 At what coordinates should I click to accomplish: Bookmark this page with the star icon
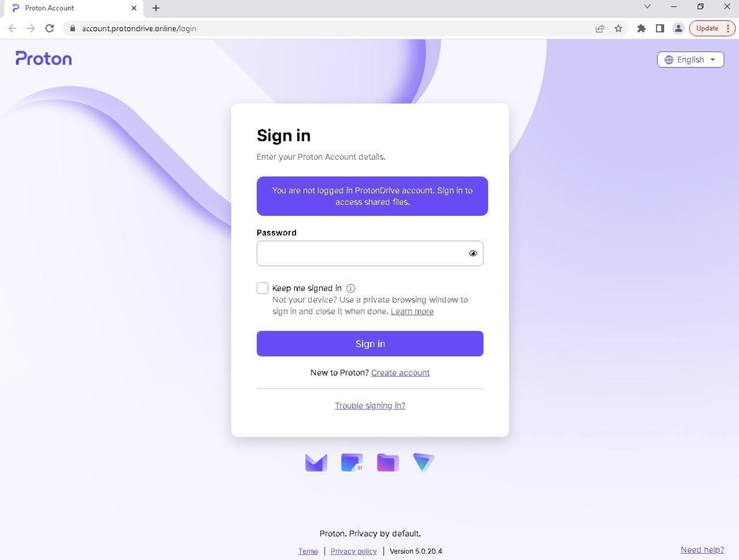pos(618,29)
